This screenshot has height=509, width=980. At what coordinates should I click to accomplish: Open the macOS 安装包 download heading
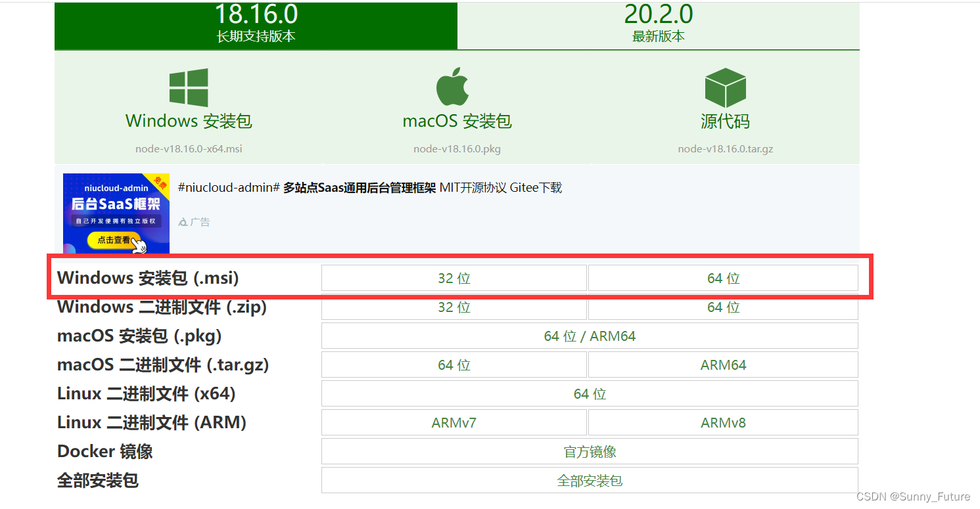pos(457,122)
